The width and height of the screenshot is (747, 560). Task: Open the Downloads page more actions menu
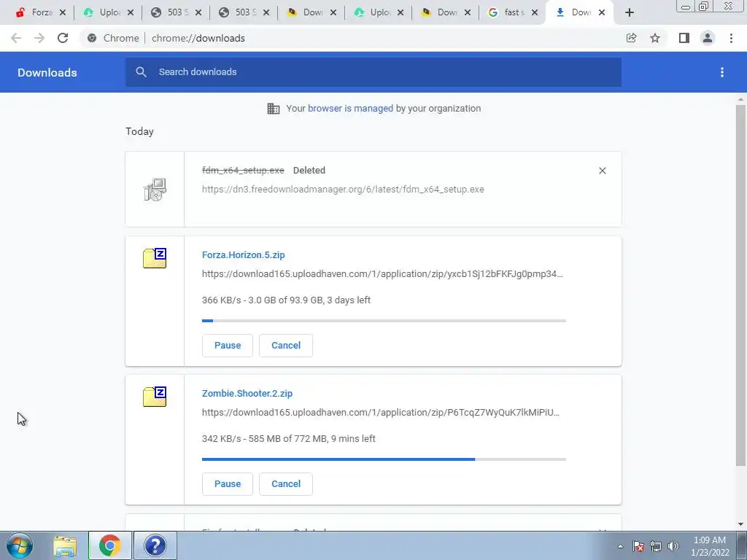pos(722,72)
